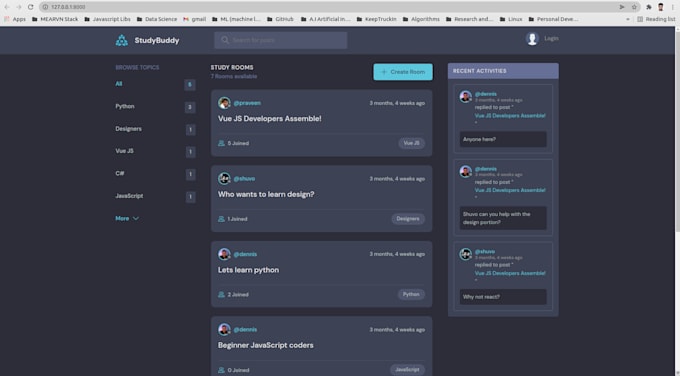Click the participants icon next to 1 Joined
The height and width of the screenshot is (376, 680).
point(221,219)
